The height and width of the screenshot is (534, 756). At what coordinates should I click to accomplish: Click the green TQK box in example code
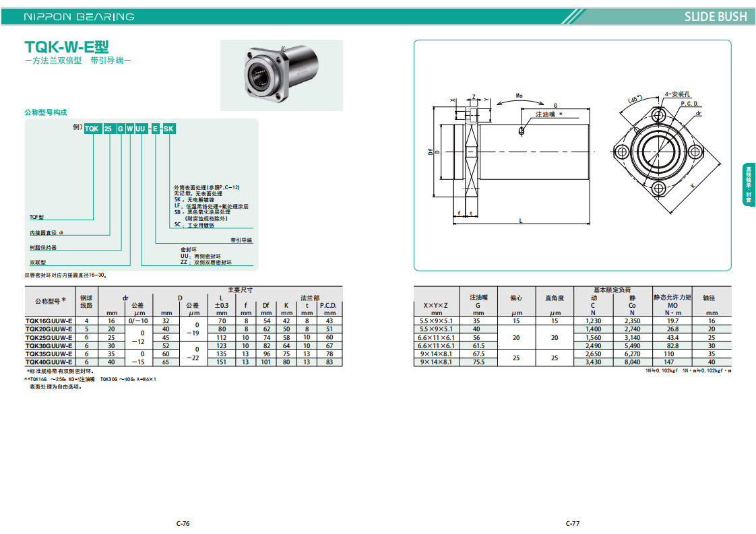(92, 129)
